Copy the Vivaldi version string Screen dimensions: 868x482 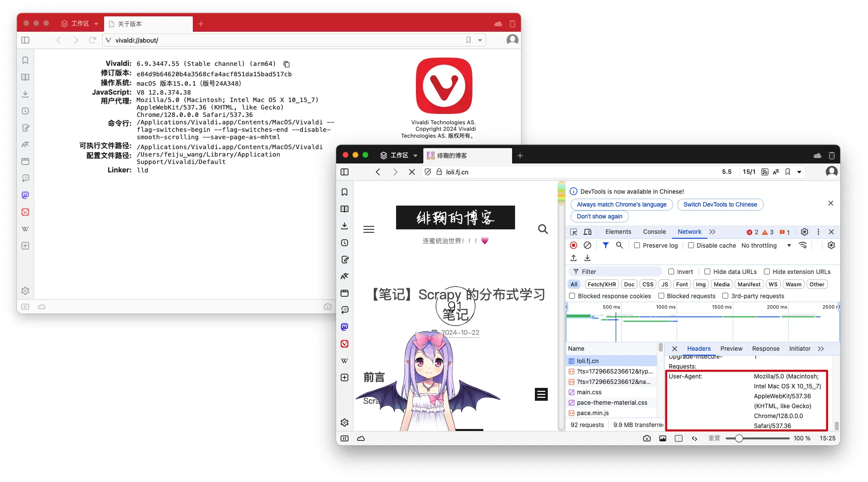tap(287, 64)
